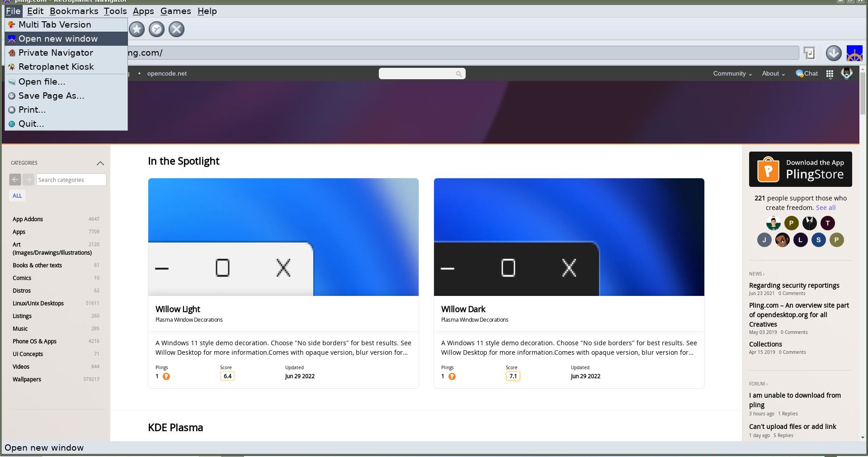868x457 pixels.
Task: Click the blue ship's wheel Navigator icon
Action: tap(854, 53)
